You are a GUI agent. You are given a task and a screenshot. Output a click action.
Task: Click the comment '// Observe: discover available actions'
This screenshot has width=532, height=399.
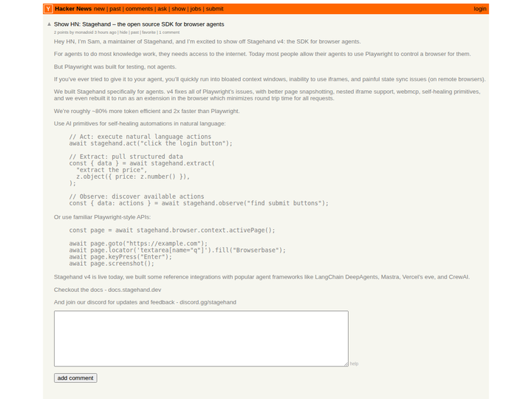[x=137, y=197]
